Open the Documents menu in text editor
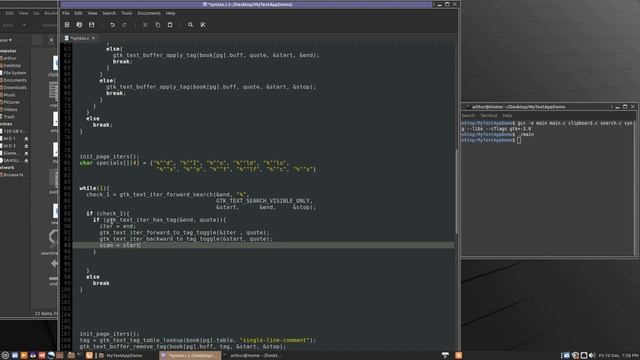The width and height of the screenshot is (640, 360). pyautogui.click(x=149, y=13)
